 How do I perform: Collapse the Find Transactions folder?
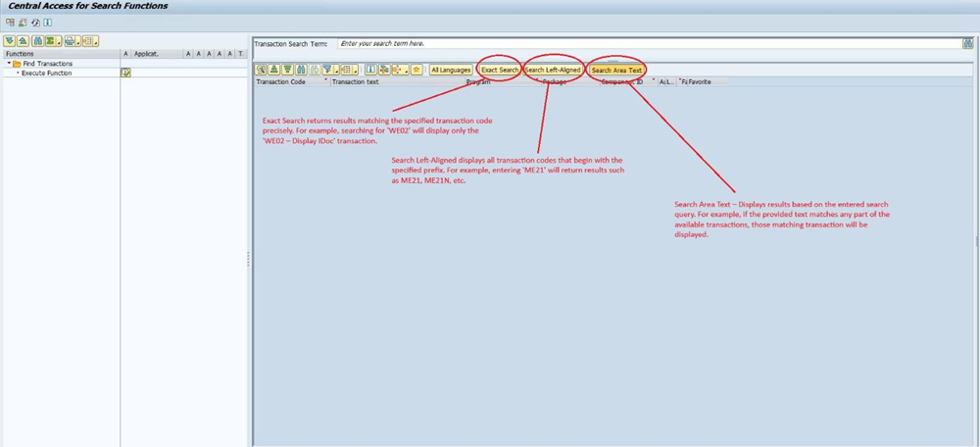coord(9,64)
